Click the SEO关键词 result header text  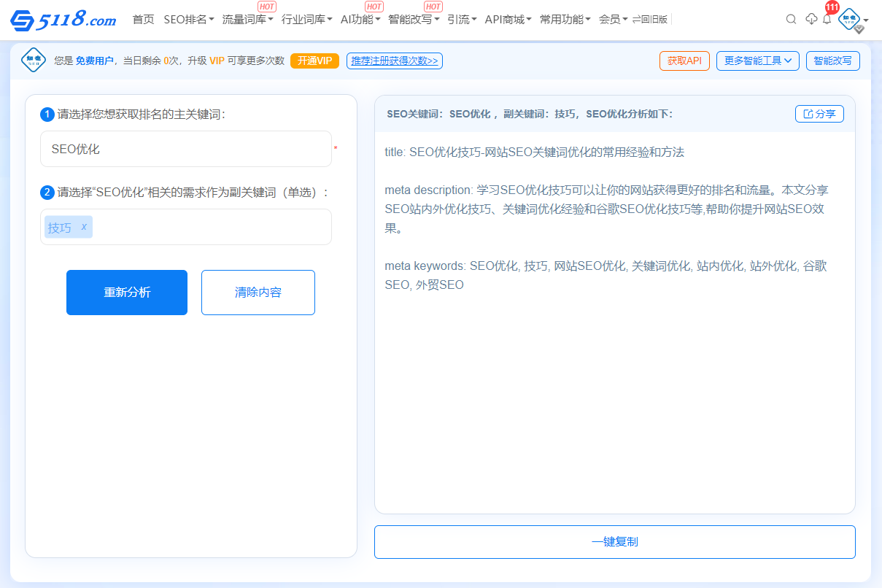[530, 114]
